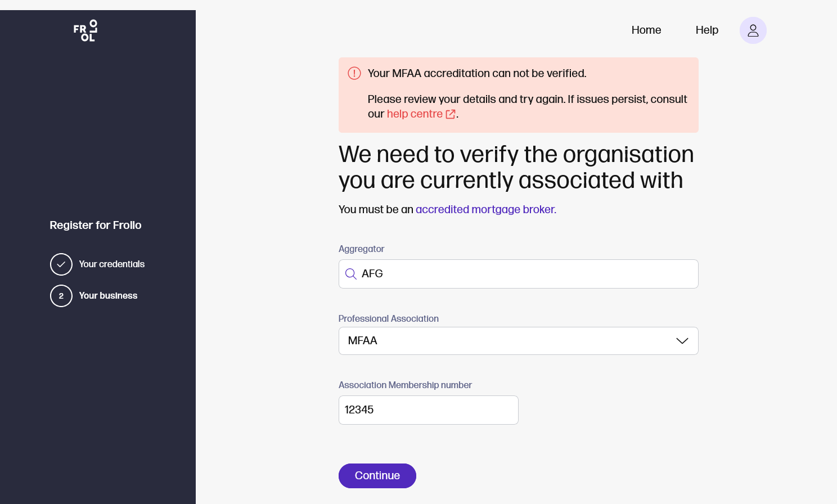
Task: Select the Your credentials step label
Action: [111, 264]
